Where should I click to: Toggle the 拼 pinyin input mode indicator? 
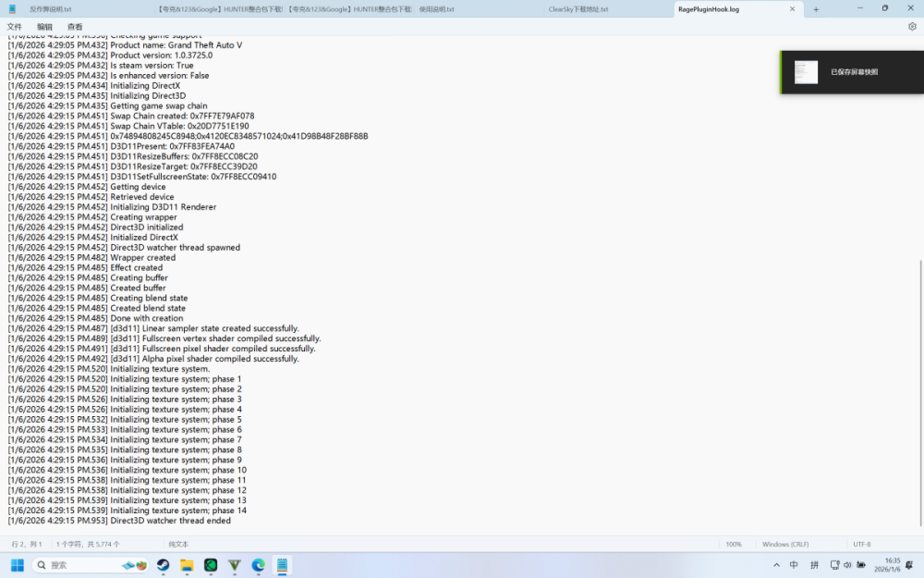point(813,564)
